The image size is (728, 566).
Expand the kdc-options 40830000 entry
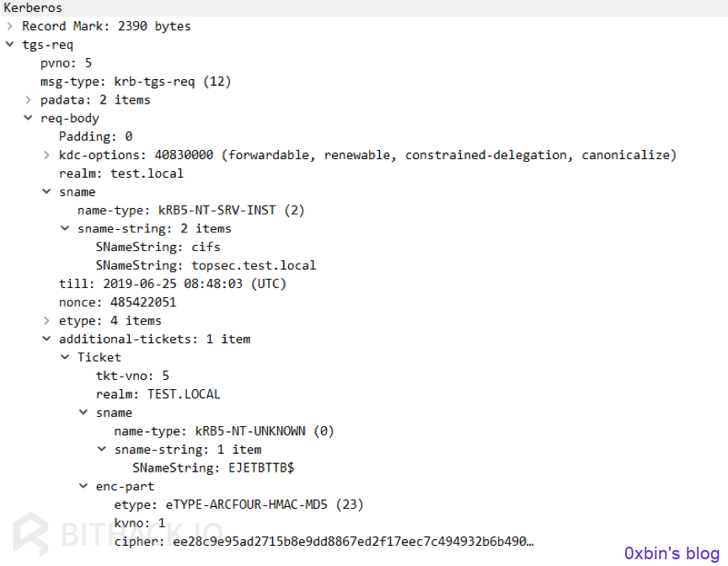click(x=46, y=155)
